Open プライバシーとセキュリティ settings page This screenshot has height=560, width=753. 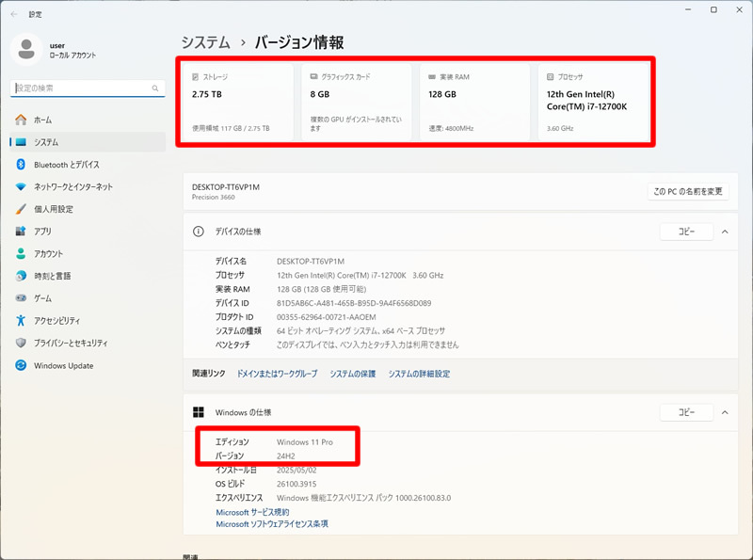pos(88,343)
